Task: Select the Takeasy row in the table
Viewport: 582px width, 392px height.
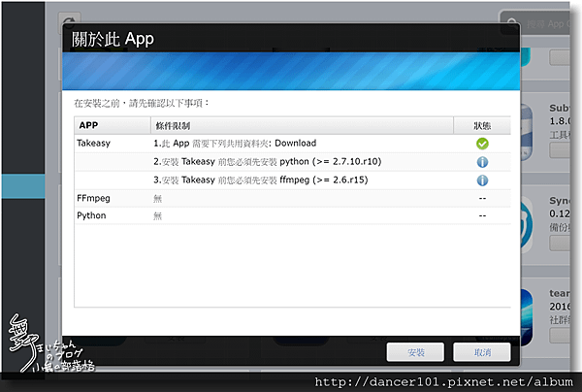Action: pos(293,144)
